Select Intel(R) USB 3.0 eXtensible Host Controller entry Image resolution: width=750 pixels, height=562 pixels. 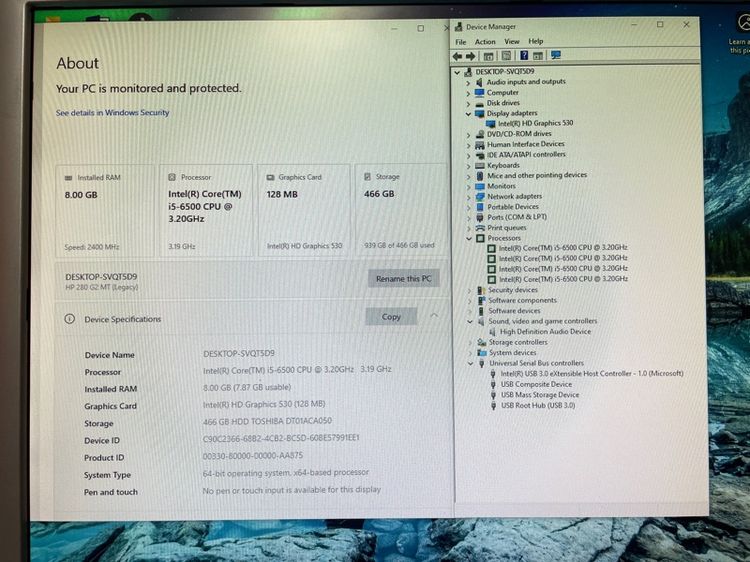[592, 374]
